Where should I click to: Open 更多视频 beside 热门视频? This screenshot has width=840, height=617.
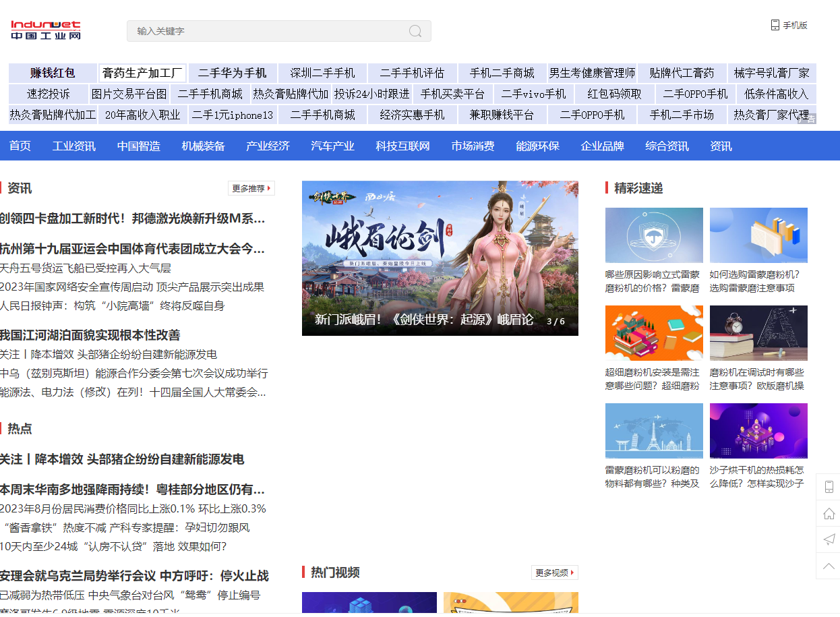click(x=555, y=573)
